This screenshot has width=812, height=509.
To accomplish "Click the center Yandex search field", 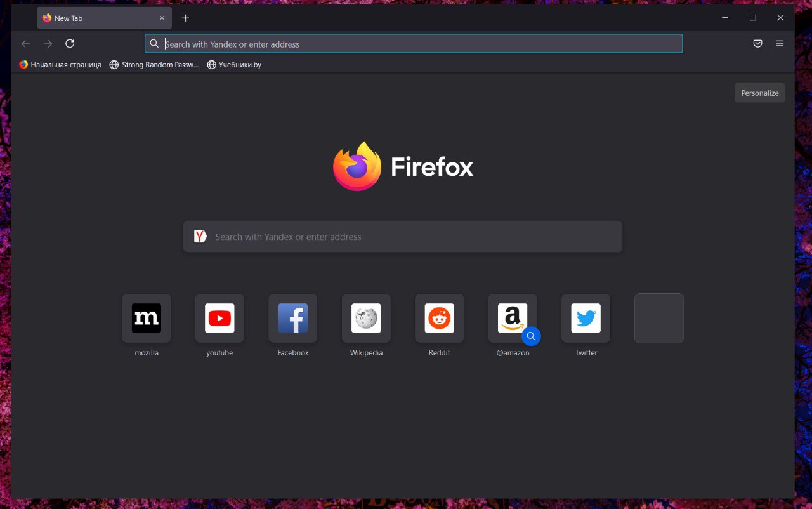I will (403, 237).
